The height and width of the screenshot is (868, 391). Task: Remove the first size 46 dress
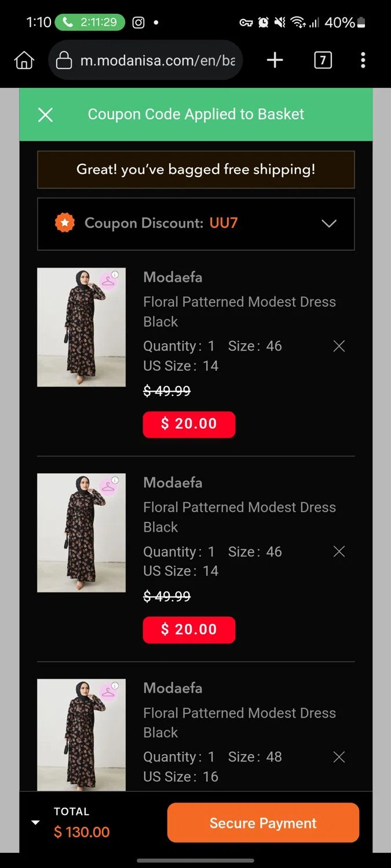pyautogui.click(x=339, y=346)
